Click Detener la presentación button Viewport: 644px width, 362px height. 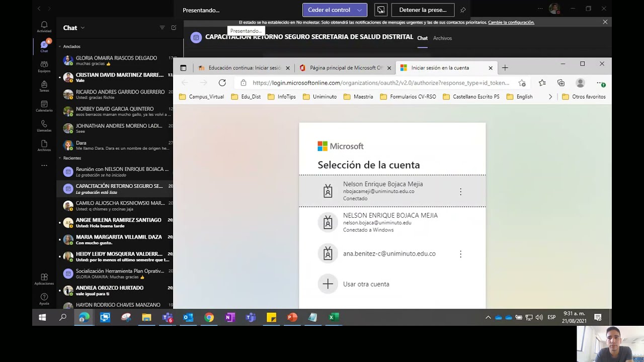click(x=423, y=10)
